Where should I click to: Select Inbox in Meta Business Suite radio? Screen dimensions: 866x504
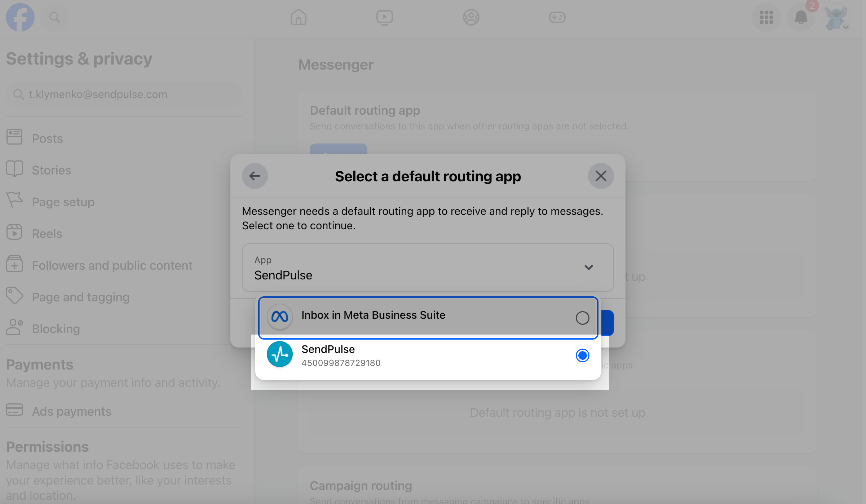[582, 318]
